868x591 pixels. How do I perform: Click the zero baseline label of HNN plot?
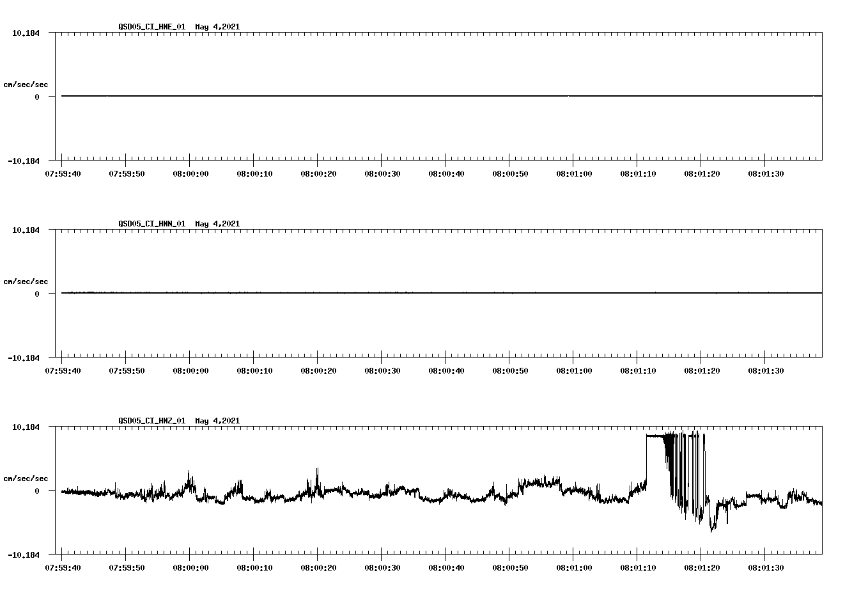point(40,294)
